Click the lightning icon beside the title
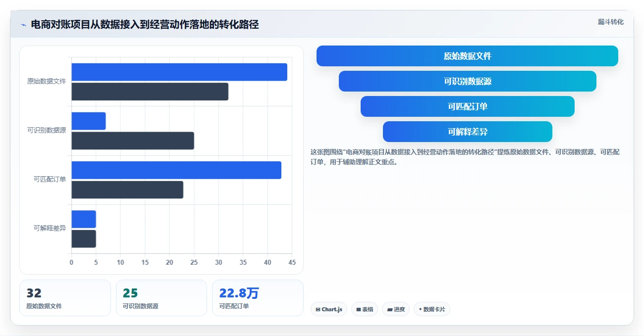 click(23, 25)
